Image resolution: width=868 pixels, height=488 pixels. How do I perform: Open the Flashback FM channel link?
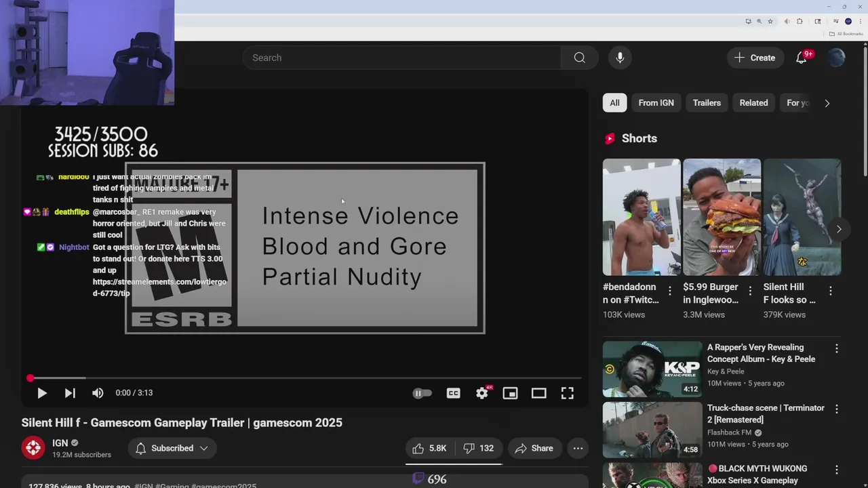pyautogui.click(x=730, y=432)
